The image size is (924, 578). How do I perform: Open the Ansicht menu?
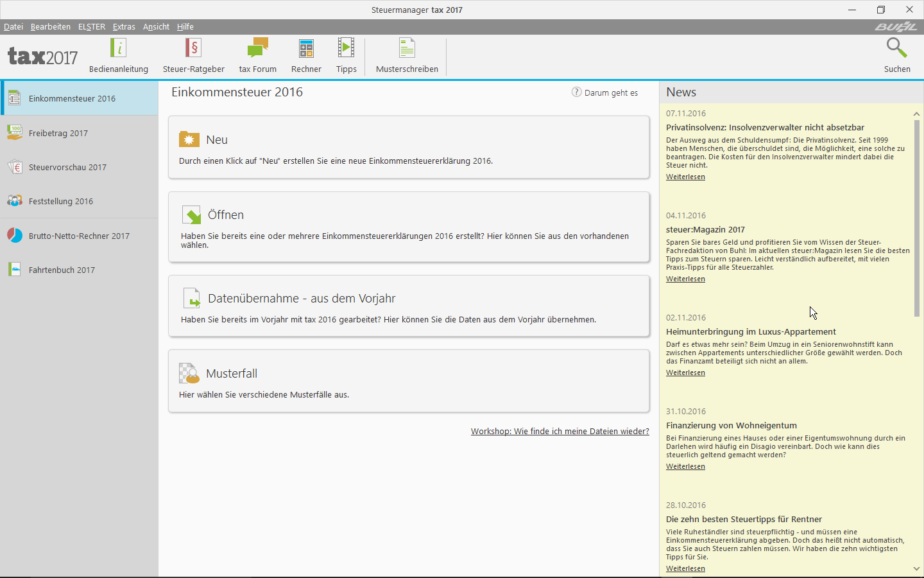[x=156, y=26]
